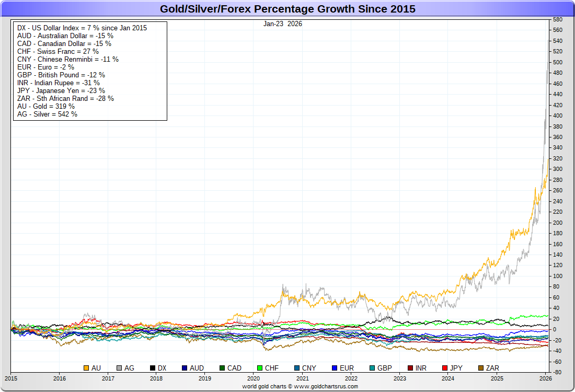Viewport: 575px width, 392px height.
Task: Click the 'world gold charts © www.goldchartsrus.com' credit
Action: (x=300, y=386)
